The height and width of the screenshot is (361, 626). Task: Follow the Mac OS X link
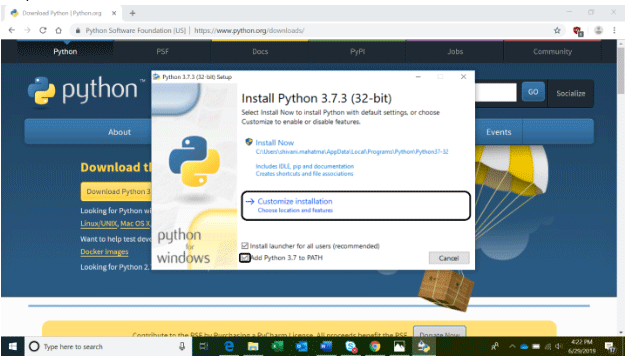[135, 224]
